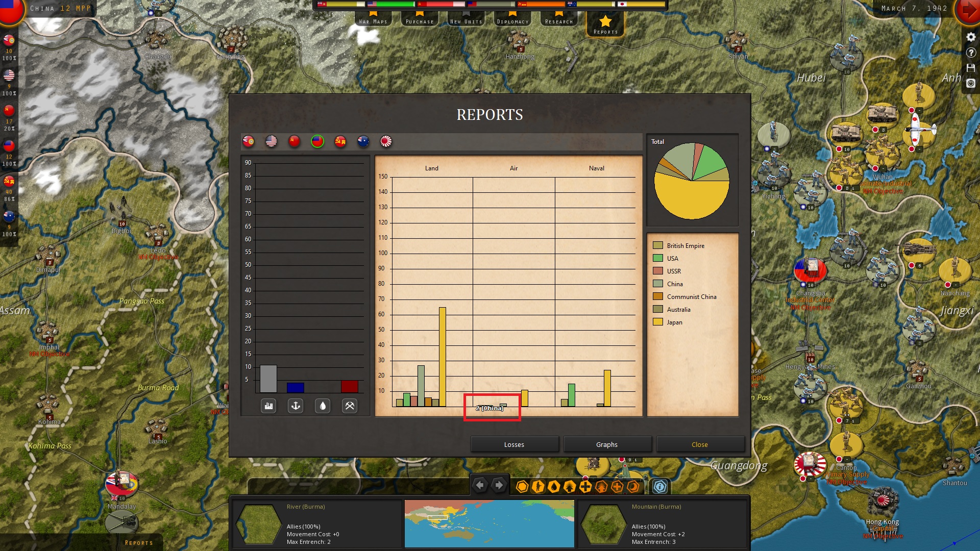Screen dimensions: 980x551
Task: Open the Diplomacy menu tab
Action: pos(512,19)
